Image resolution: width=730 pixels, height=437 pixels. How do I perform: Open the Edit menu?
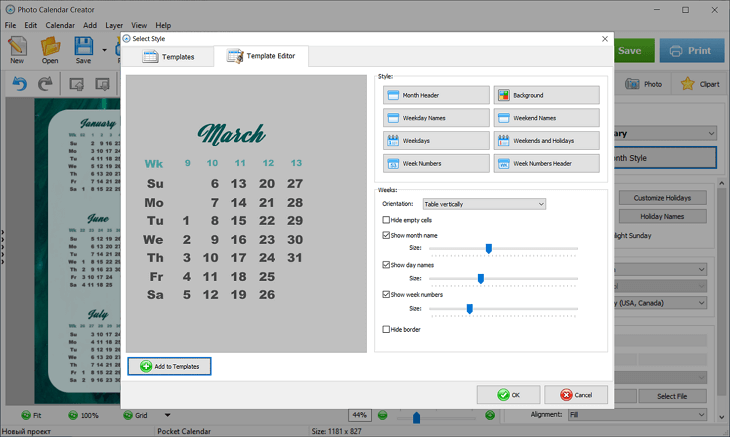[x=31, y=25]
